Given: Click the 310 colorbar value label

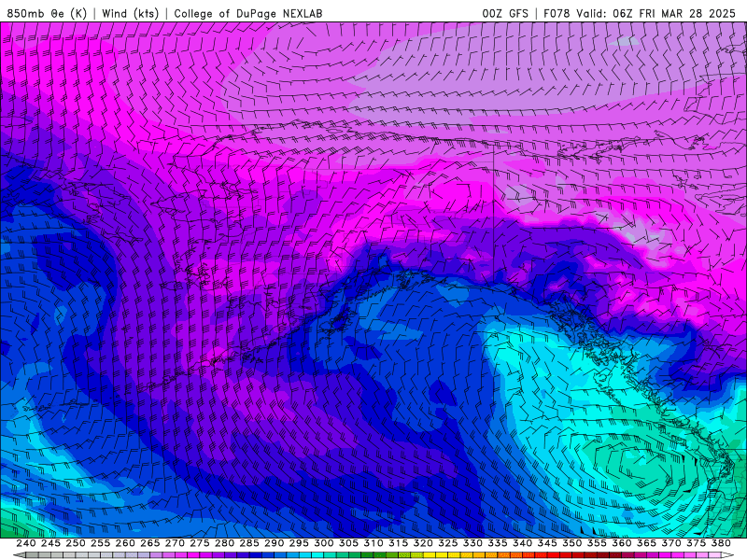Looking at the screenshot, I should tap(373, 543).
